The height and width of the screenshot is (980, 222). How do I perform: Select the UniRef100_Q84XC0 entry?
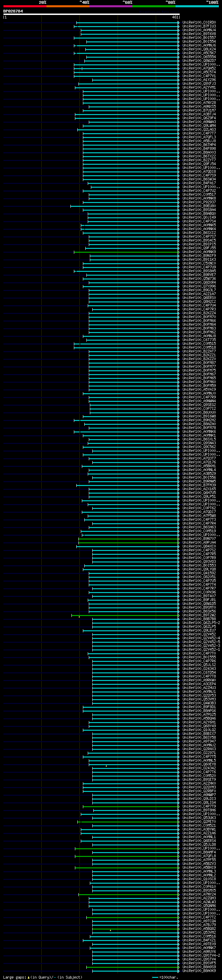point(199,546)
